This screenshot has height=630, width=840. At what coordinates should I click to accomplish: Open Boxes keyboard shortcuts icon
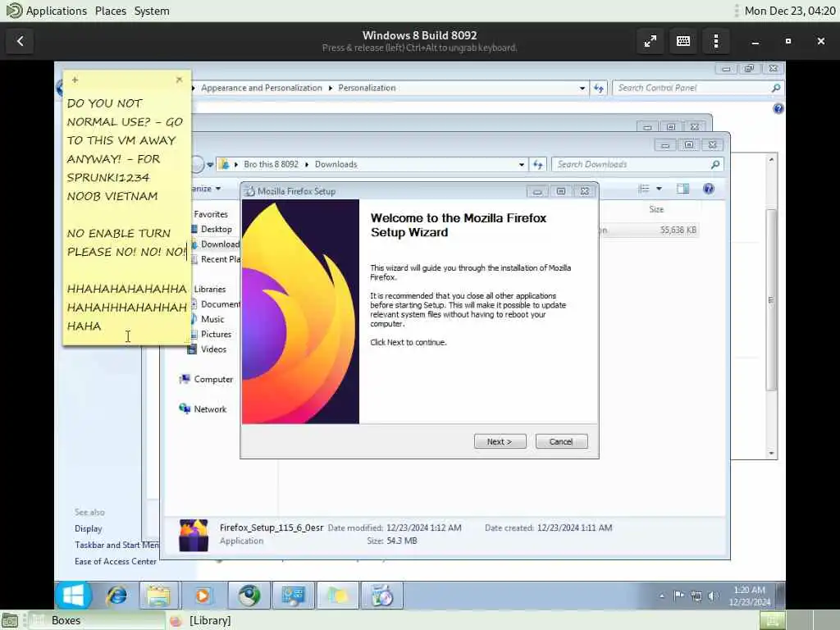(x=683, y=41)
